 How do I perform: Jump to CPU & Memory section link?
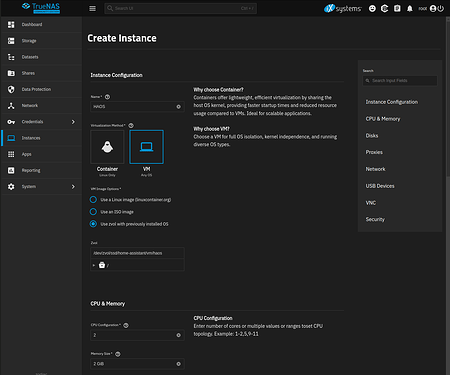point(383,119)
